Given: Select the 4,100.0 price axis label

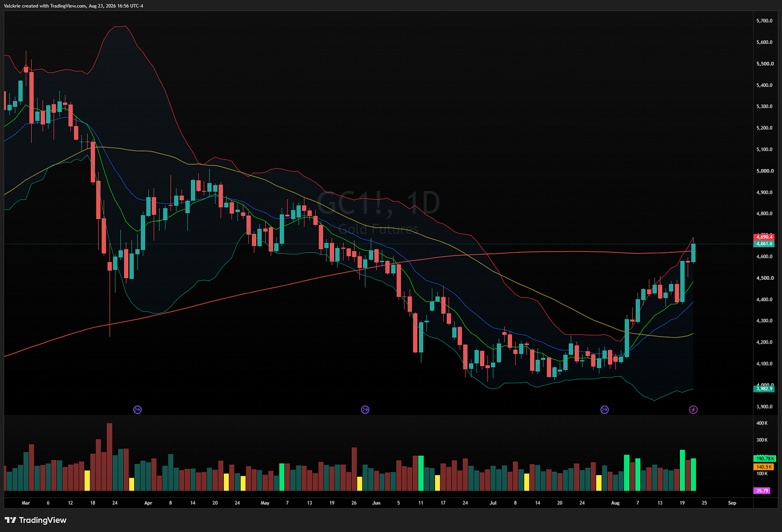Looking at the screenshot, I should pos(764,364).
